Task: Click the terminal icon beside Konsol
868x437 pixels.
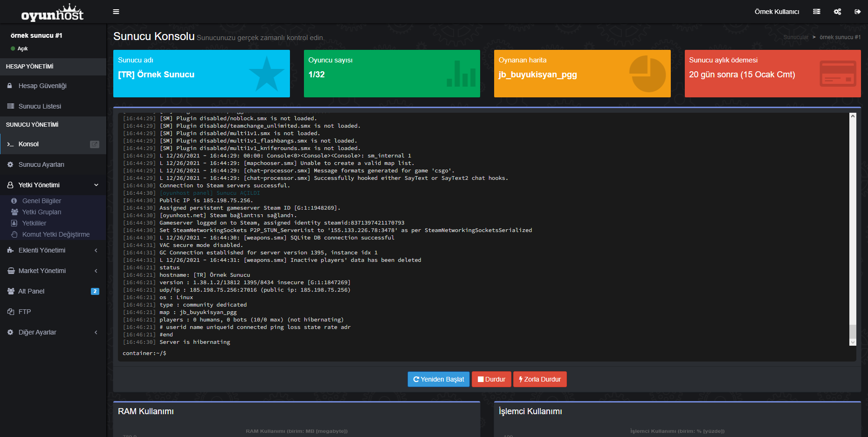Action: [x=10, y=144]
